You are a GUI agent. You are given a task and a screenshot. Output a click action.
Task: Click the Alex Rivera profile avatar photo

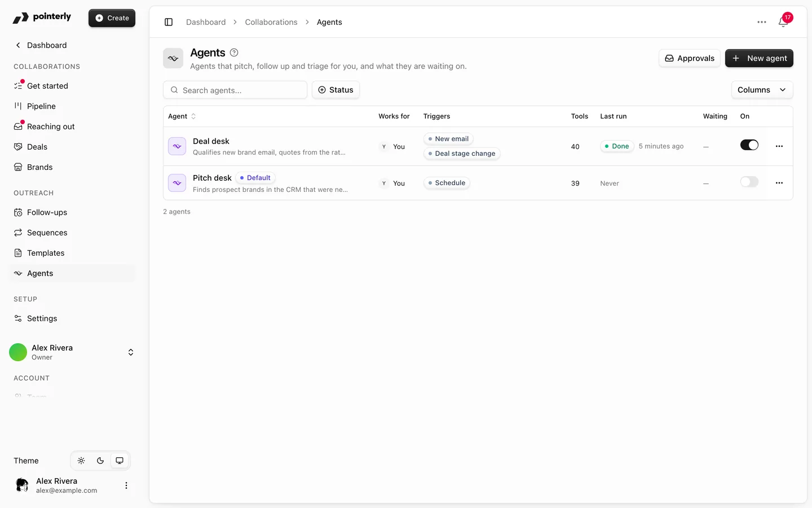22,485
